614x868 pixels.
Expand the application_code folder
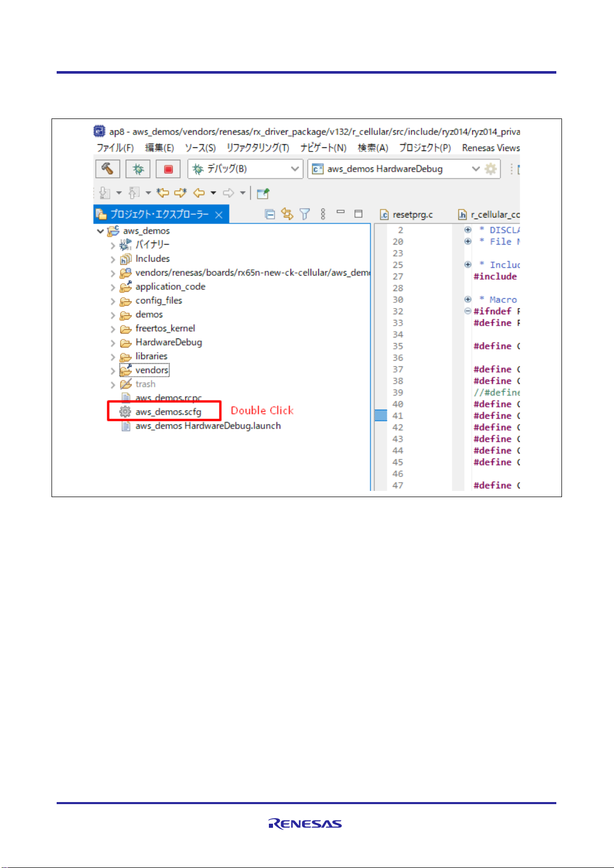click(113, 287)
